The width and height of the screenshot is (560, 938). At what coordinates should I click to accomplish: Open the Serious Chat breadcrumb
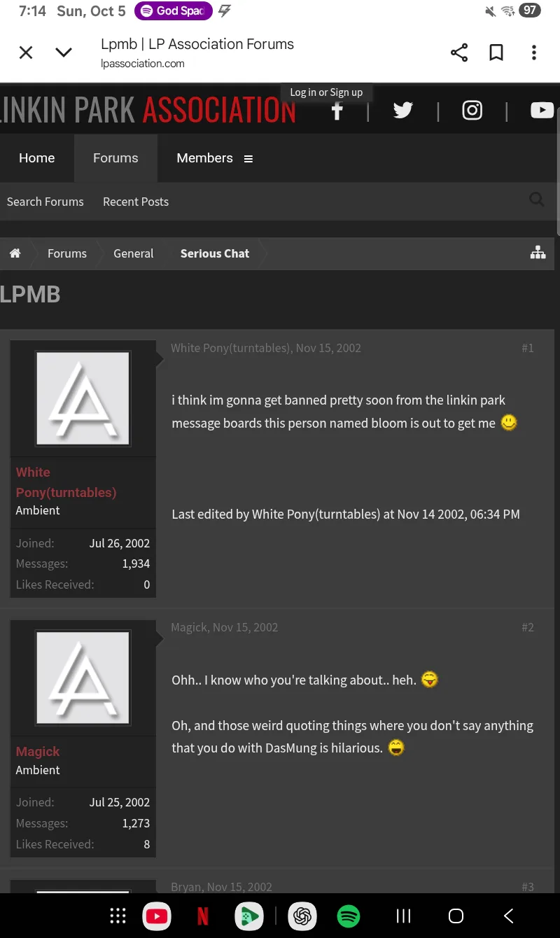(214, 253)
